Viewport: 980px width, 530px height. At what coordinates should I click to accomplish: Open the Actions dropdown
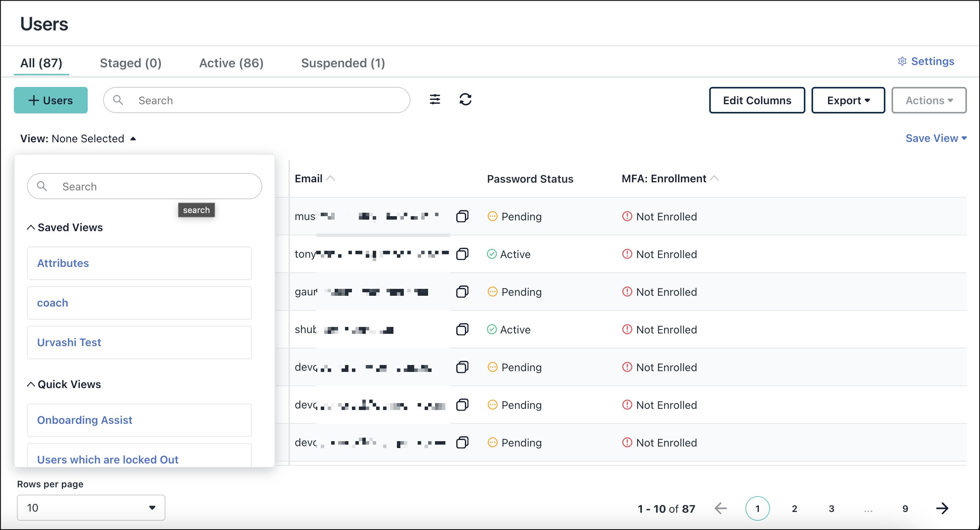pyautogui.click(x=929, y=100)
